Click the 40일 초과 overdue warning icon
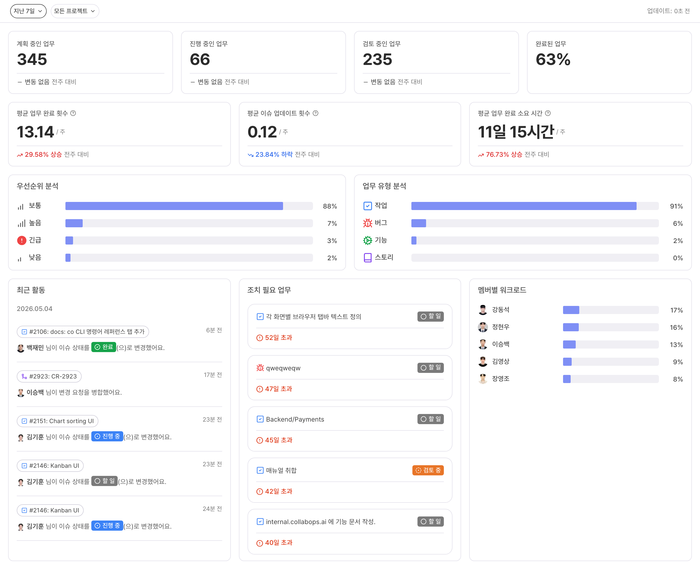 pyautogui.click(x=260, y=543)
